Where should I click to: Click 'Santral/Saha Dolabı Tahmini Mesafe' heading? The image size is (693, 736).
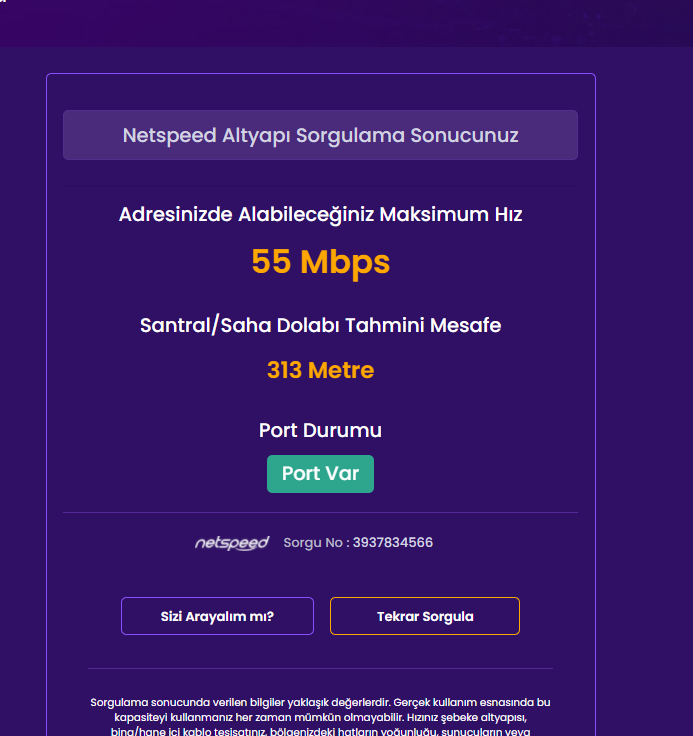[x=320, y=325]
